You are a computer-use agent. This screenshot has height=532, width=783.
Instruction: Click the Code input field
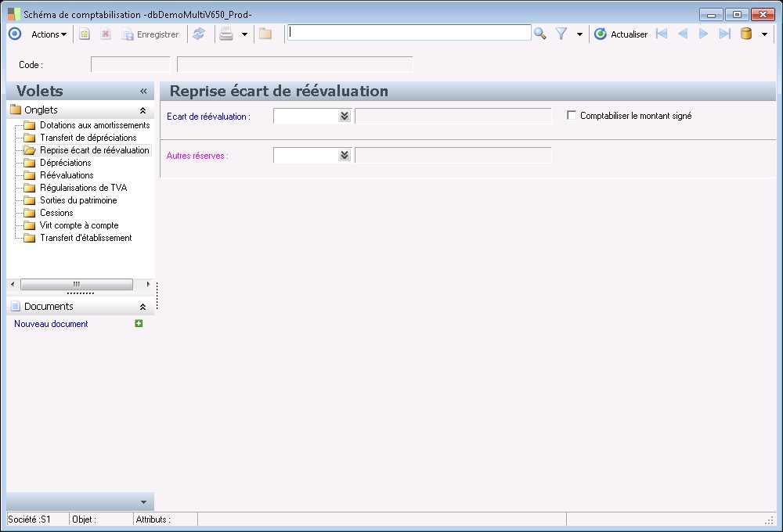coord(130,64)
